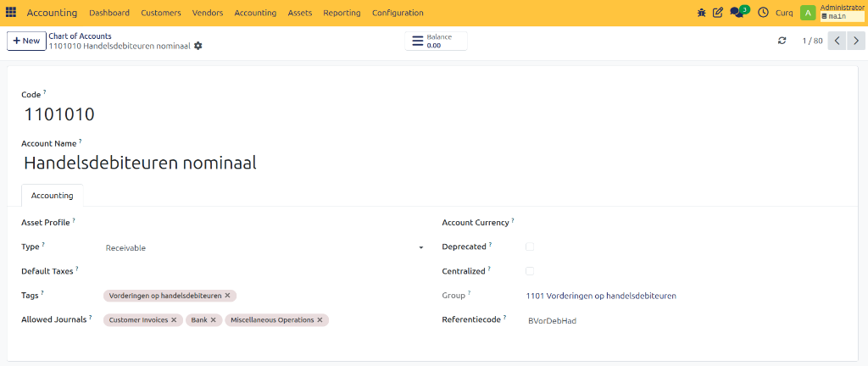The width and height of the screenshot is (868, 366).
Task: Open the activities clock icon
Action: [763, 13]
